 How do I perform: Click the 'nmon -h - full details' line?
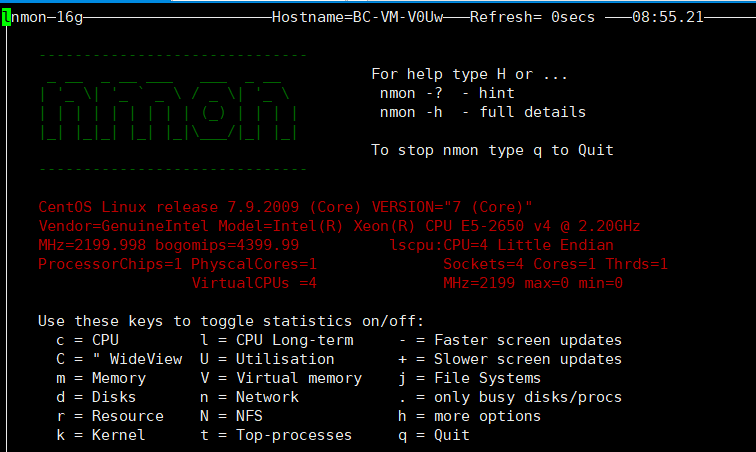[483, 112]
